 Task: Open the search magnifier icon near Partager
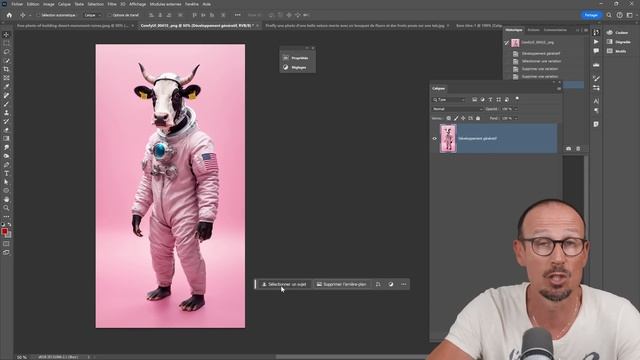coord(609,15)
